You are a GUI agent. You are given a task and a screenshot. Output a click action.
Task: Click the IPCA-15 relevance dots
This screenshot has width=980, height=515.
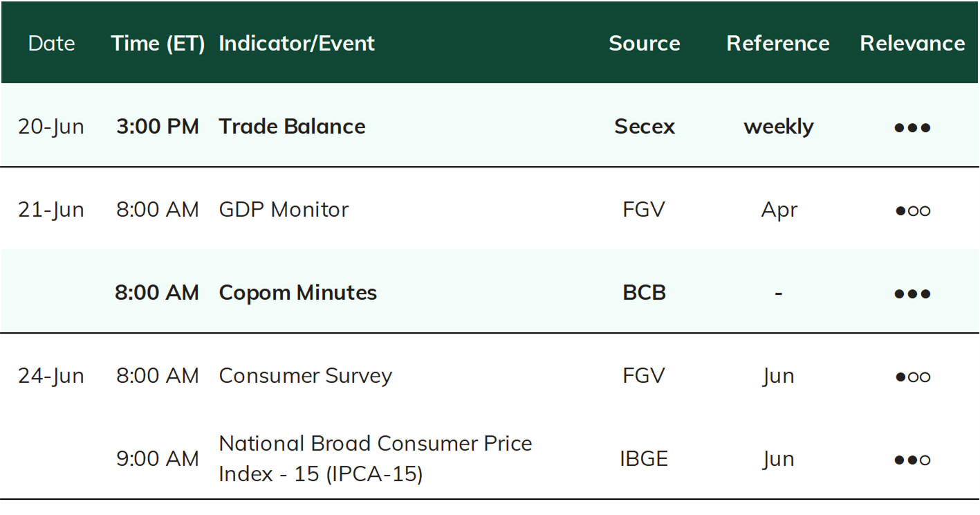pyautogui.click(x=912, y=460)
